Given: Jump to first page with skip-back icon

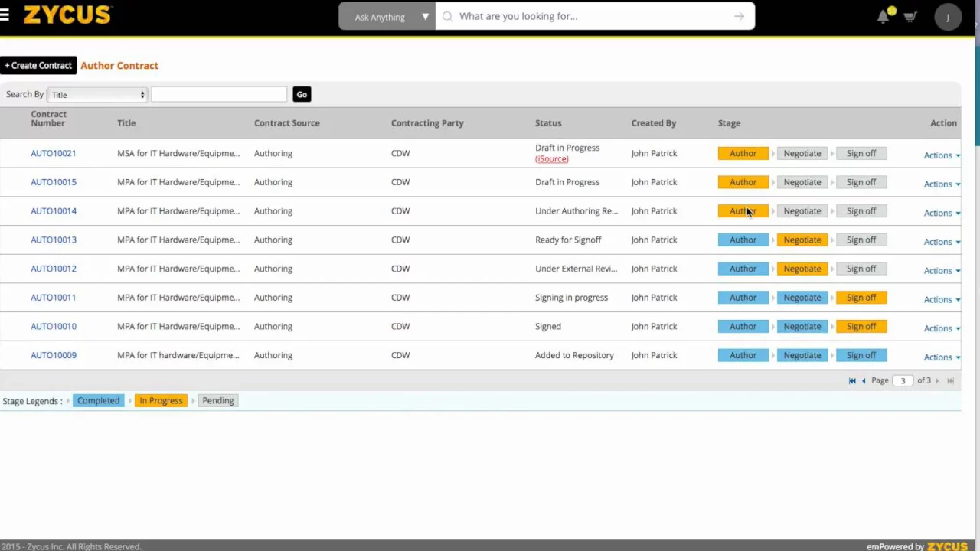Looking at the screenshot, I should click(x=852, y=380).
